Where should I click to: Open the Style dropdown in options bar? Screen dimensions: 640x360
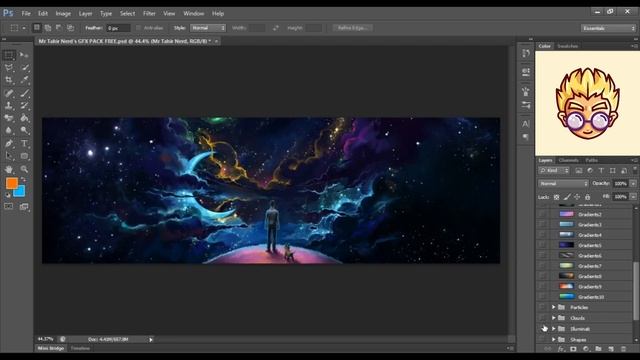(x=208, y=28)
